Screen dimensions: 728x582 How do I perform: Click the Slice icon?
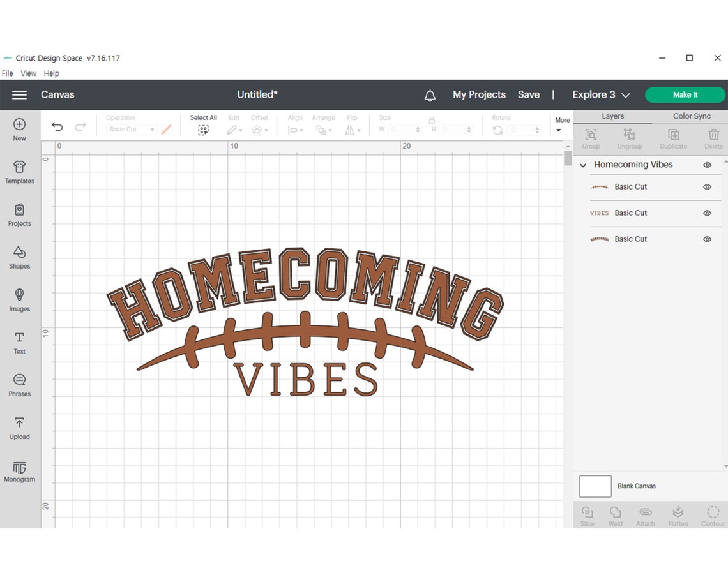(x=587, y=514)
